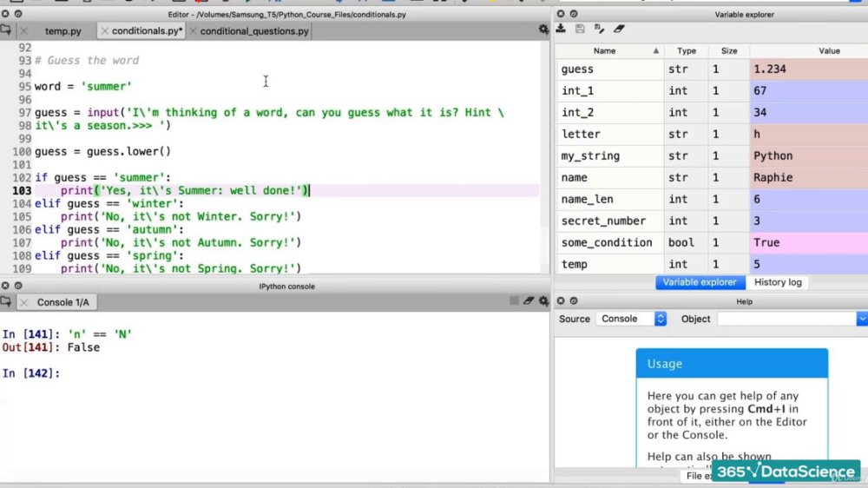Viewport: 868px width, 488px height.
Task: Undock the Variable explorer pane
Action: click(x=574, y=14)
